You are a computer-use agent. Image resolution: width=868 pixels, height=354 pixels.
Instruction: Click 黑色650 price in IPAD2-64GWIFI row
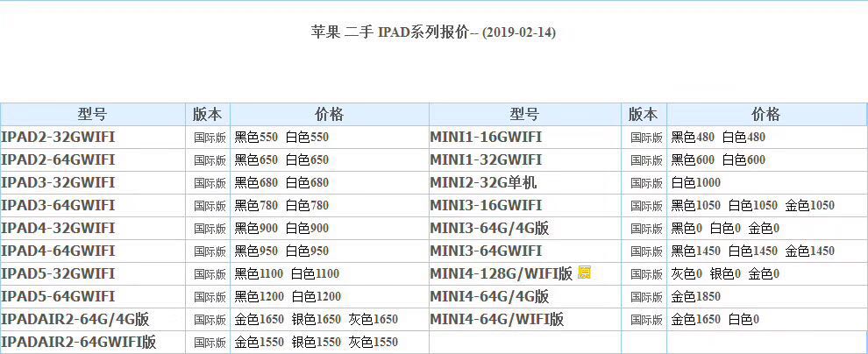click(256, 159)
